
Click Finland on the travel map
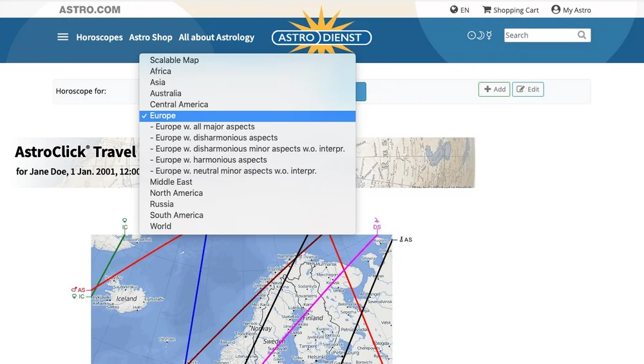[x=313, y=318]
